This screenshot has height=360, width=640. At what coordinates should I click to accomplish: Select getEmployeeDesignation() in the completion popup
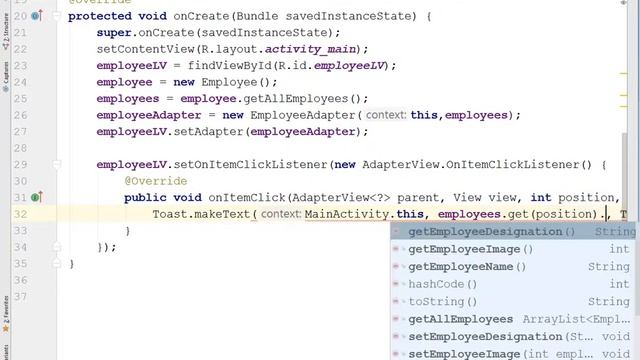(513, 231)
